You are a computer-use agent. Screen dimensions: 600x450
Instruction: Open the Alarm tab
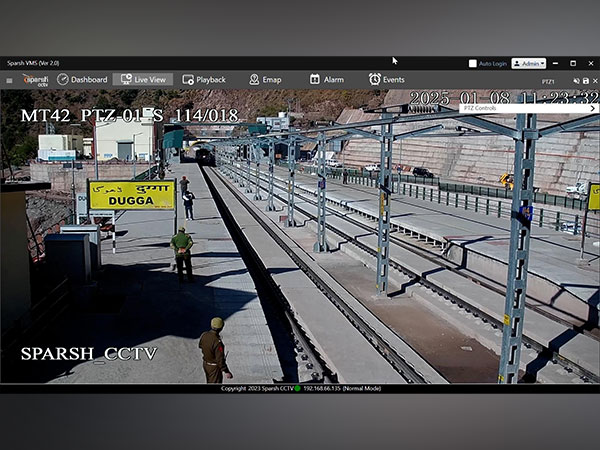(x=326, y=80)
